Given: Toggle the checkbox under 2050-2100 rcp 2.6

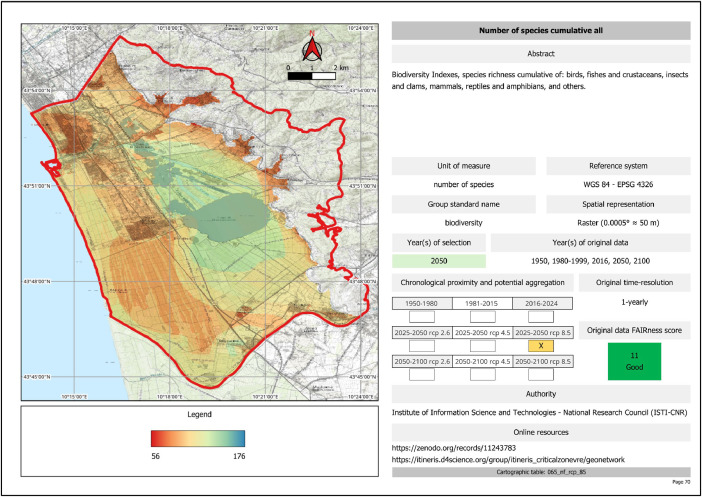Looking at the screenshot, I should click(x=422, y=374).
